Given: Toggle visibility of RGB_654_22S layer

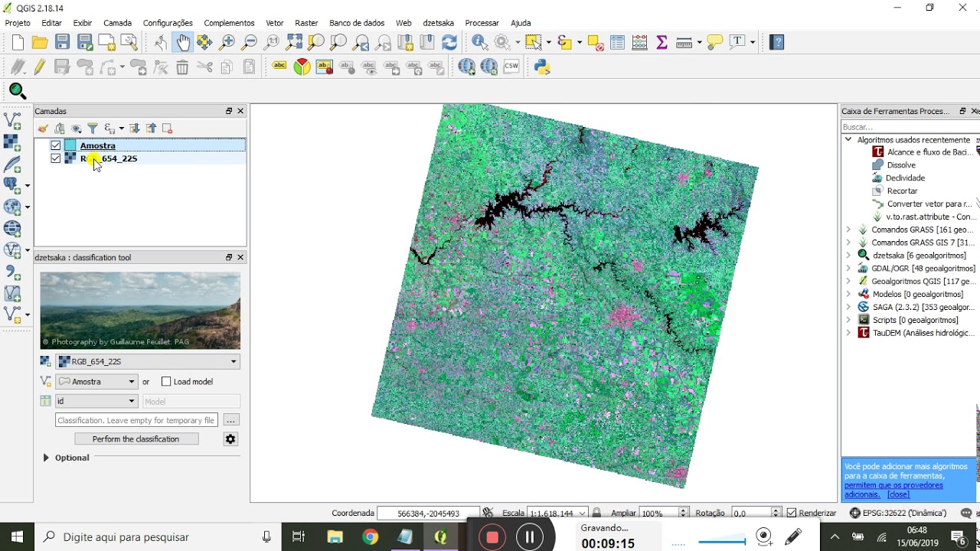Looking at the screenshot, I should pyautogui.click(x=56, y=158).
